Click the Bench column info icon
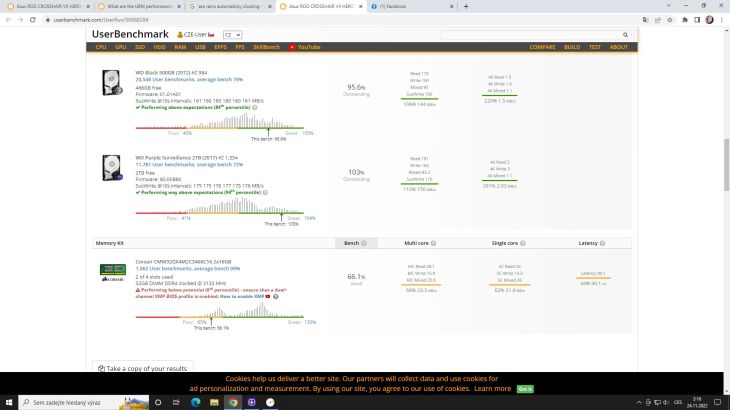 [364, 243]
